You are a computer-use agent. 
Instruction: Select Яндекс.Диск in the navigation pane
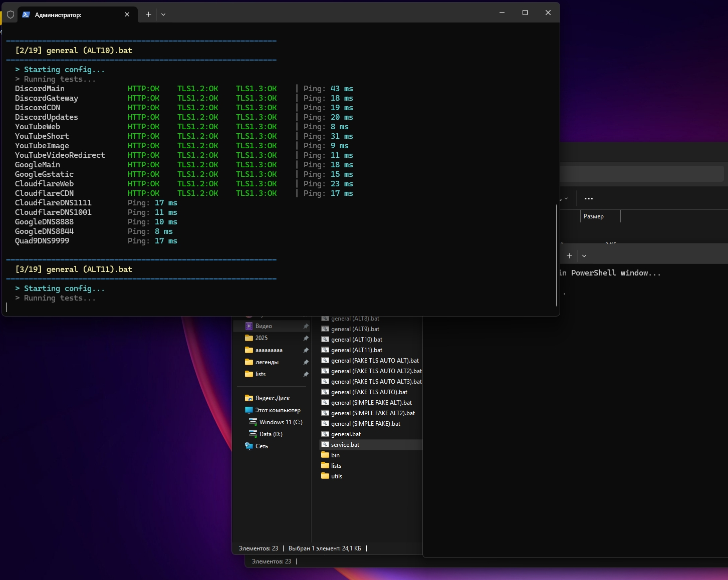[272, 398]
